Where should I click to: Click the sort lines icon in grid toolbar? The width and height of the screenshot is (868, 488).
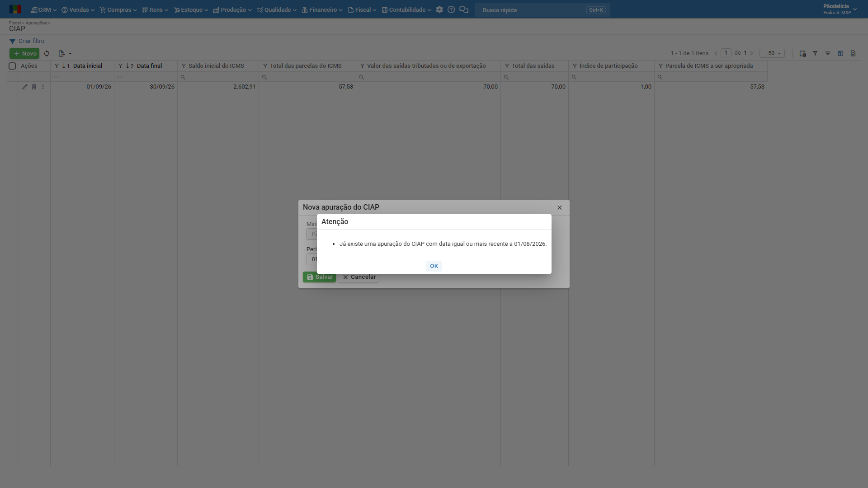coord(828,53)
